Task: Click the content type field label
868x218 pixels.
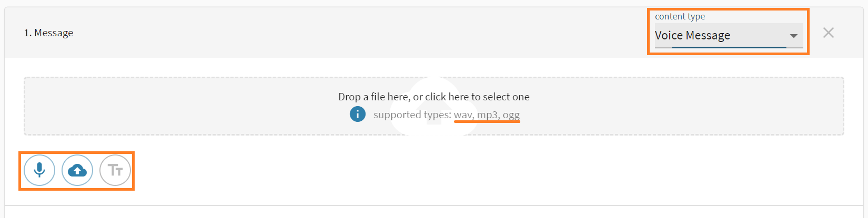Action: (680, 16)
